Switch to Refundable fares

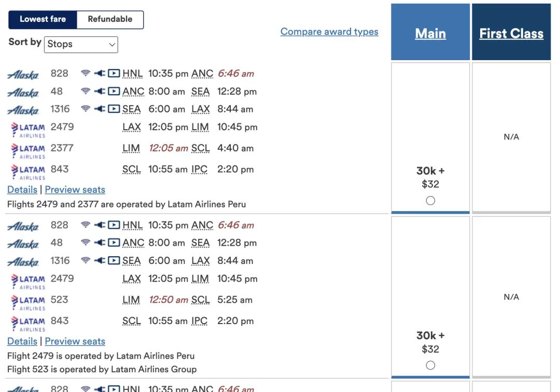pos(110,19)
